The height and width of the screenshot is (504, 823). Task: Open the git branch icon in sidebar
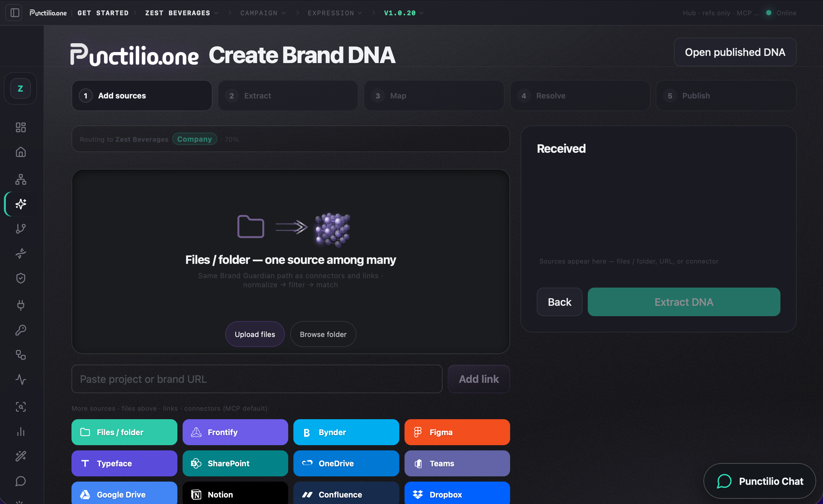coord(21,228)
